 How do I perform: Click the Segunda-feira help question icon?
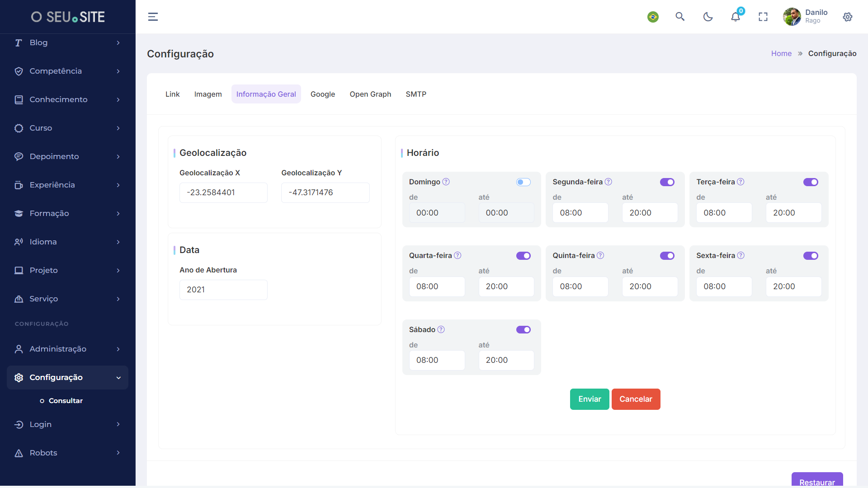[609, 182]
